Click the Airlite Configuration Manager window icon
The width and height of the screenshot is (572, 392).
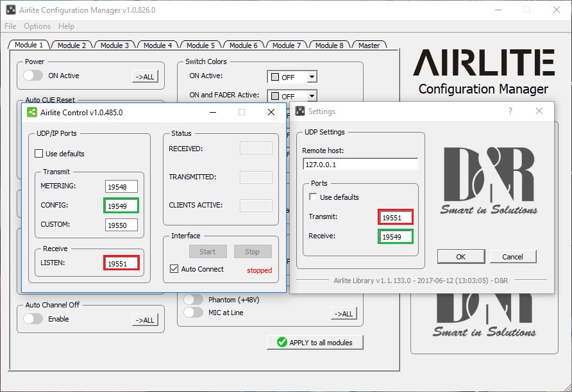point(10,10)
